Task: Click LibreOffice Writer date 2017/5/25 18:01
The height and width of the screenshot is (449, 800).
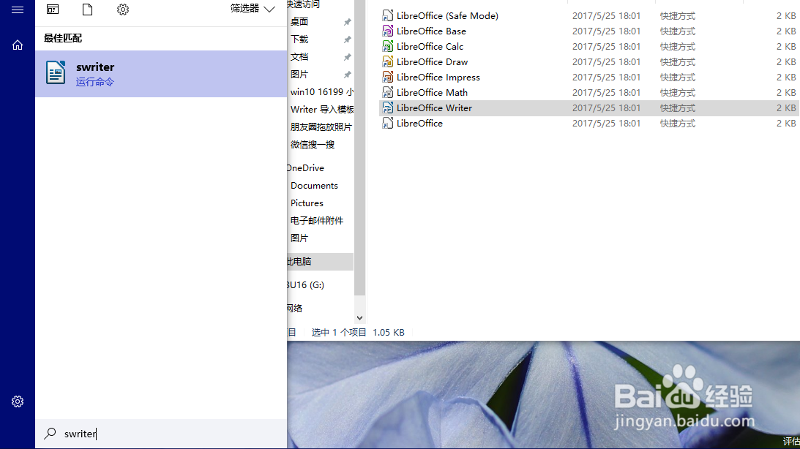Action: pos(606,108)
